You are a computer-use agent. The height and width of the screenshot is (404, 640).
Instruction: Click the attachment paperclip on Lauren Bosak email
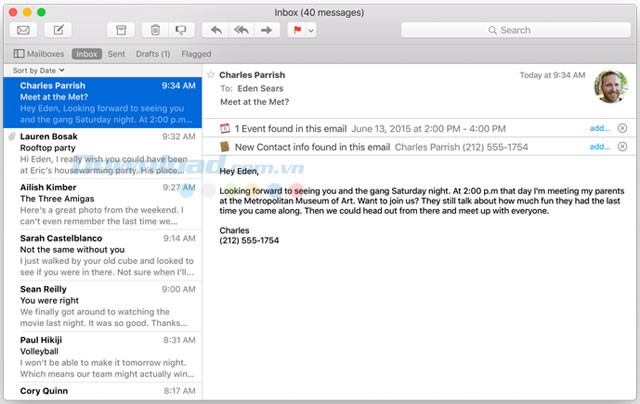[12, 137]
